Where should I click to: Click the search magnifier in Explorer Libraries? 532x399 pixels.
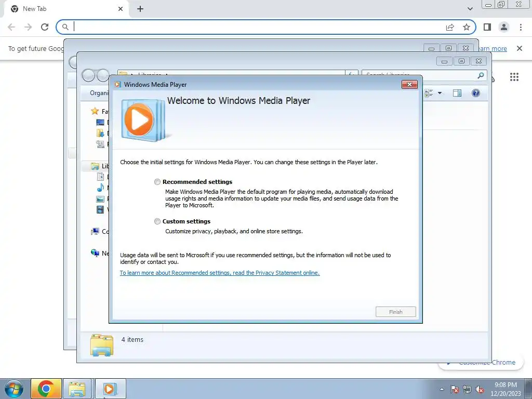click(x=481, y=75)
